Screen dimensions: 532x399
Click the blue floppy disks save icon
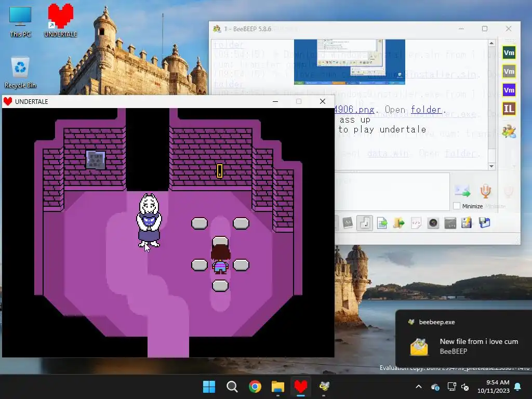485,223
